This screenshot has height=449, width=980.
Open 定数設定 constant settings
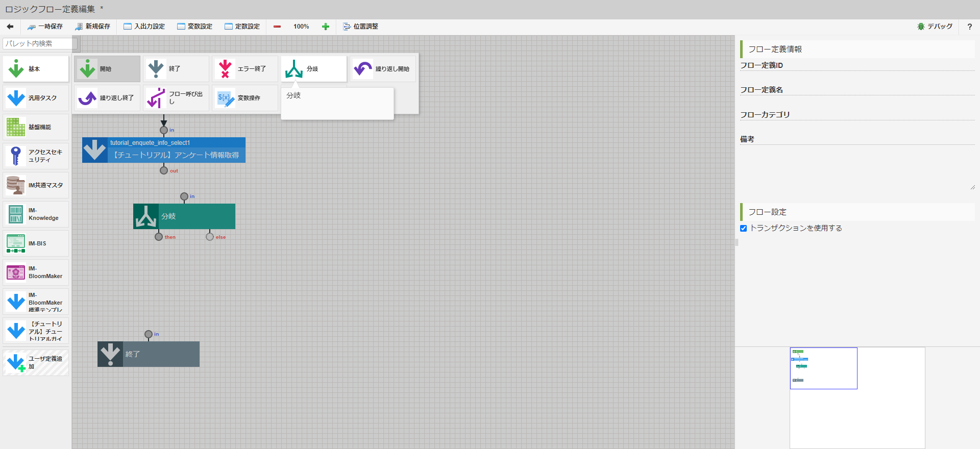click(242, 27)
